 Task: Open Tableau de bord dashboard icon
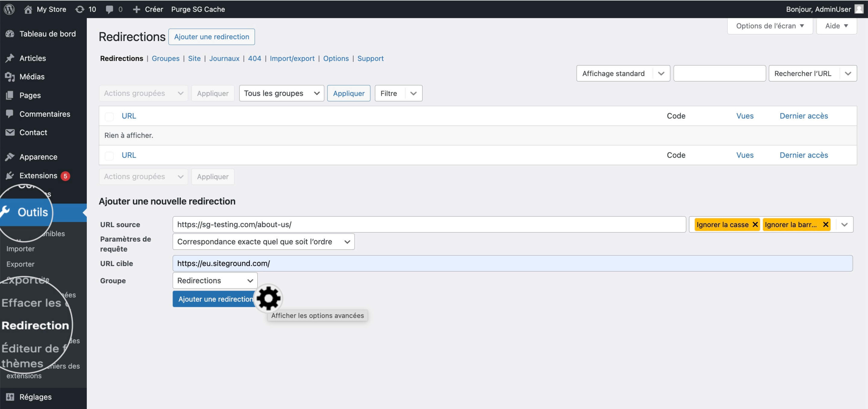(10, 34)
